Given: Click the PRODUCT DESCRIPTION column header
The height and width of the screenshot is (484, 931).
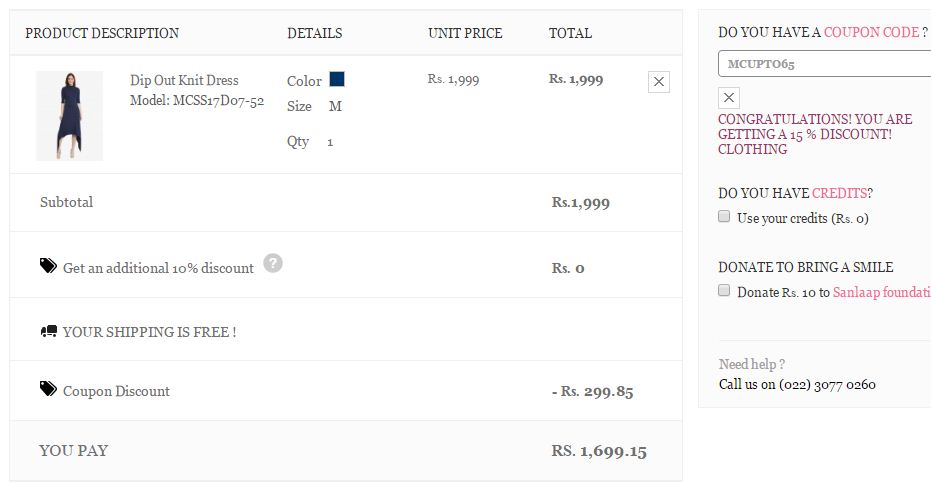Looking at the screenshot, I should coord(102,33).
